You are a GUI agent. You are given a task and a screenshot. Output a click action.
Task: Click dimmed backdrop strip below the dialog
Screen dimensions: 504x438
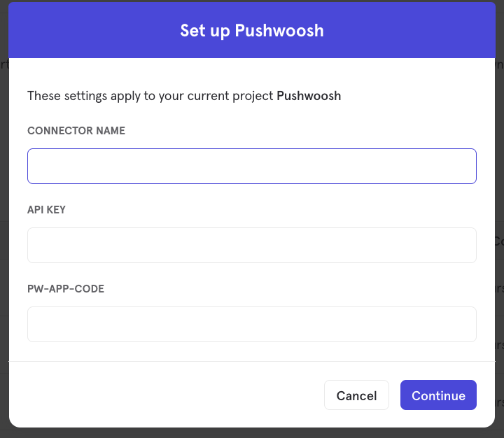[x=252, y=433]
